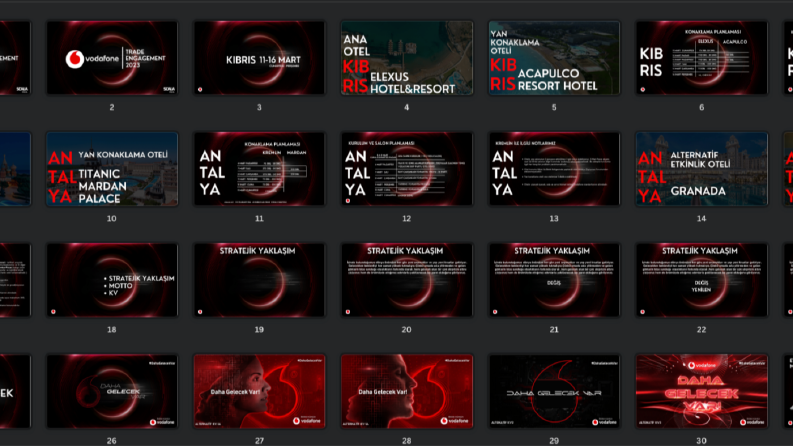Select slide 2 Vodafone Trade Engagement thumbnail
The width and height of the screenshot is (793, 446).
pyautogui.click(x=112, y=58)
